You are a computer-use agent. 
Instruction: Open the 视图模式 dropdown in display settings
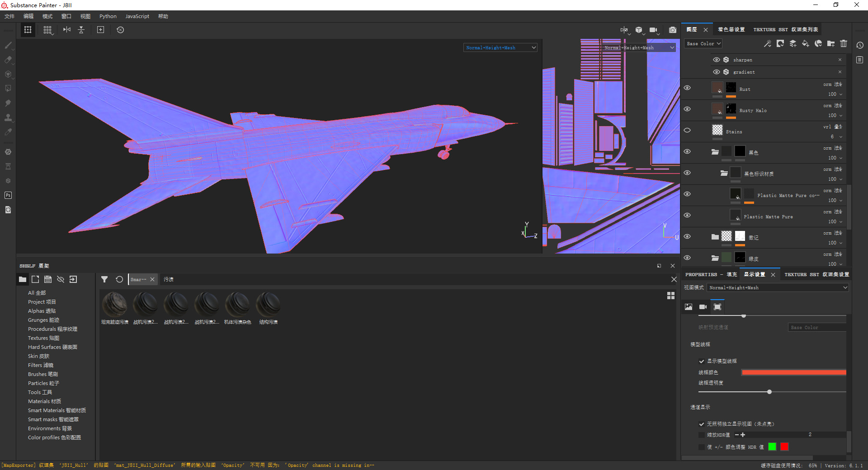point(778,287)
